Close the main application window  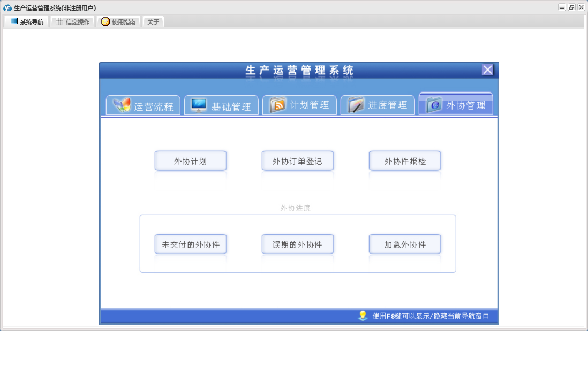click(x=581, y=7)
